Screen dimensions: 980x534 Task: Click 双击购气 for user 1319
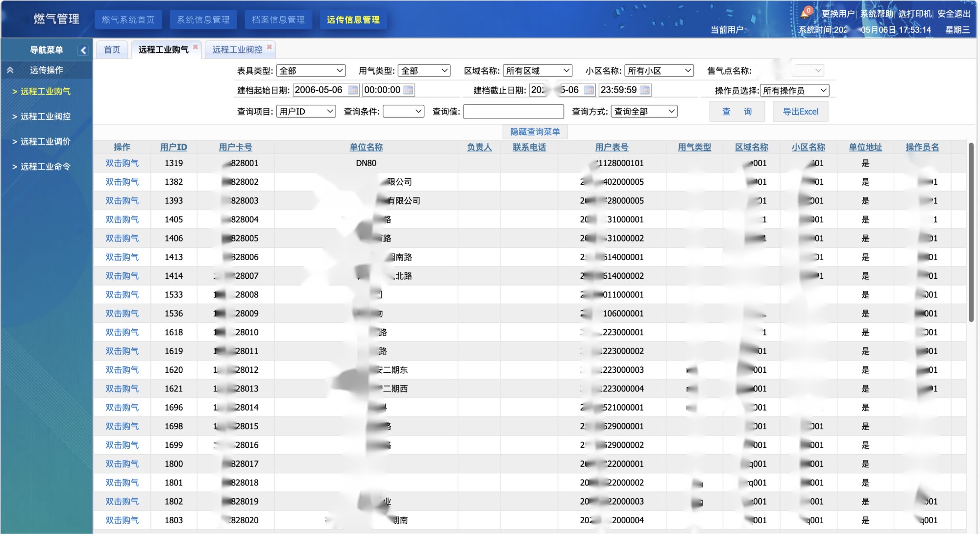(x=122, y=163)
